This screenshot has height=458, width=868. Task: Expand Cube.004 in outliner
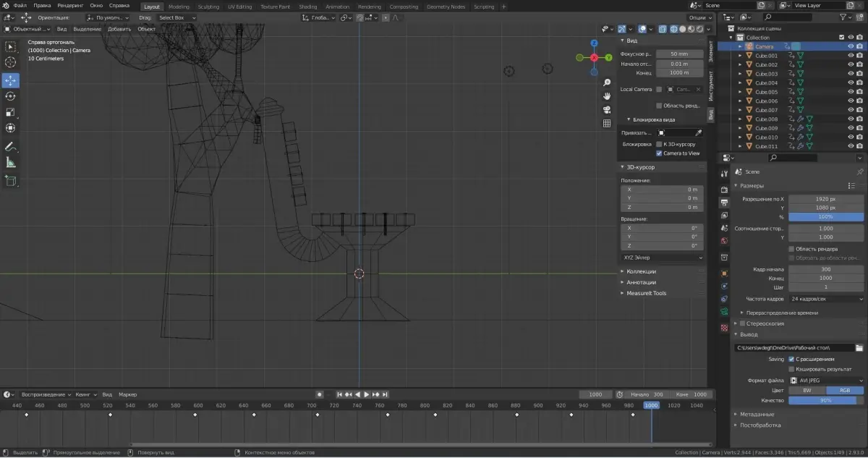coord(740,82)
